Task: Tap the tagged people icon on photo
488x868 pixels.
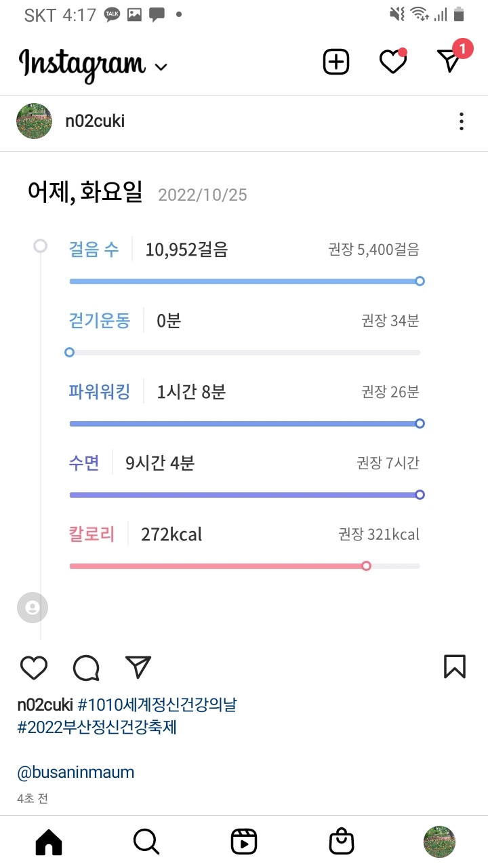Action: pyautogui.click(x=33, y=608)
